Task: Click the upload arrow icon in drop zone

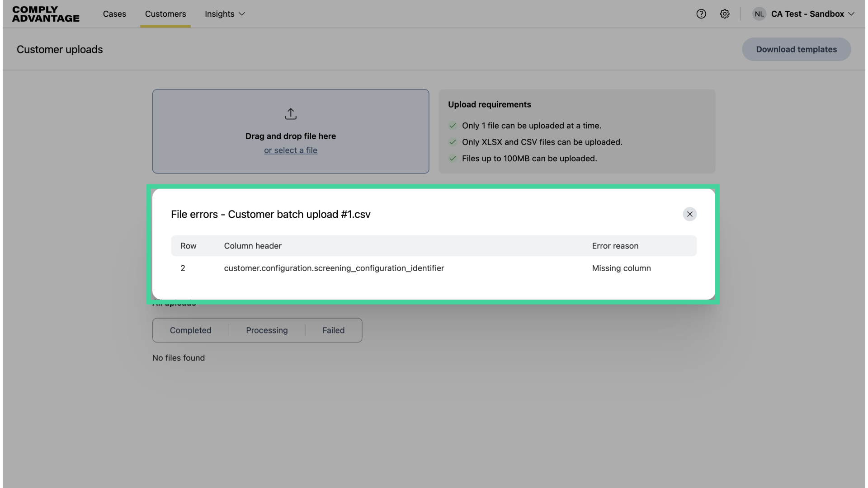Action: (291, 114)
